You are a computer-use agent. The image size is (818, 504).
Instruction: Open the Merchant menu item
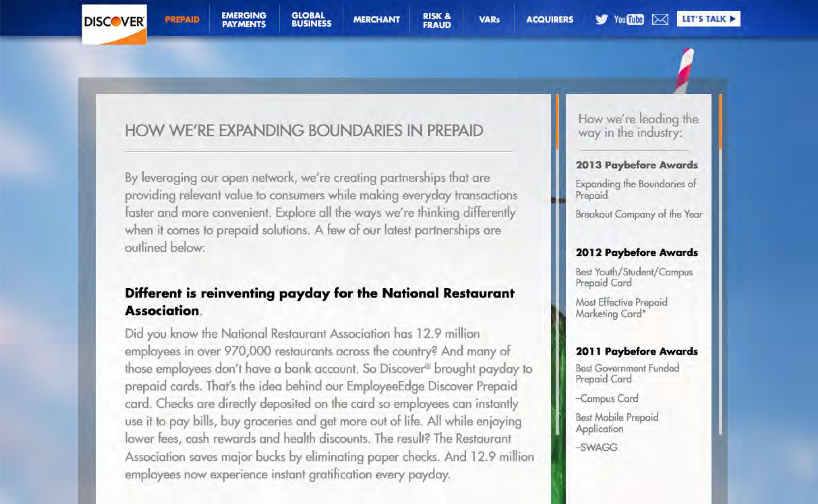tap(376, 20)
